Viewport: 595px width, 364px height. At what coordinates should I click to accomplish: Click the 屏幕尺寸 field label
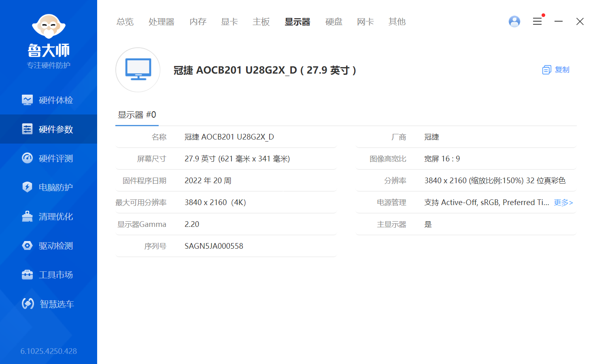[x=151, y=159]
